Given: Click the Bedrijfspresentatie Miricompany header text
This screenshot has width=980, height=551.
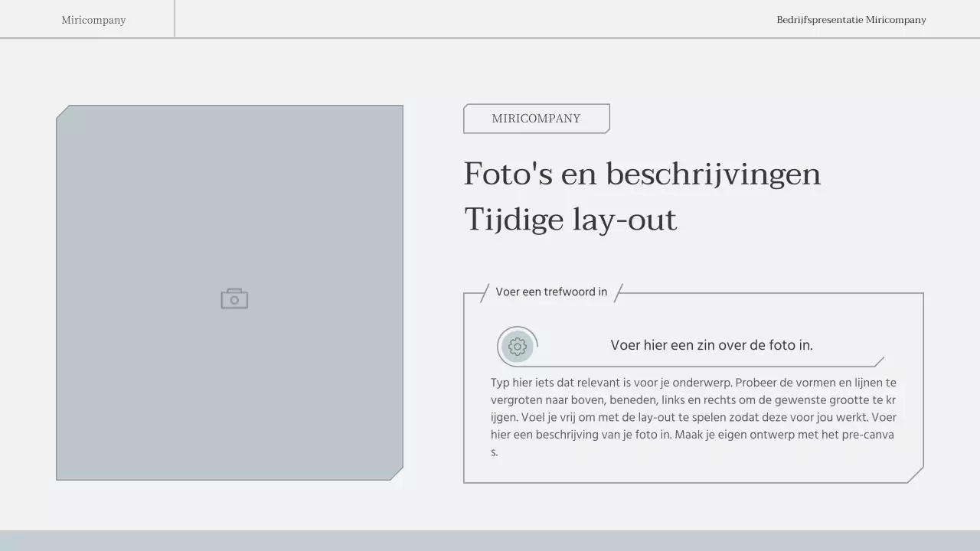Looking at the screenshot, I should 851,20.
